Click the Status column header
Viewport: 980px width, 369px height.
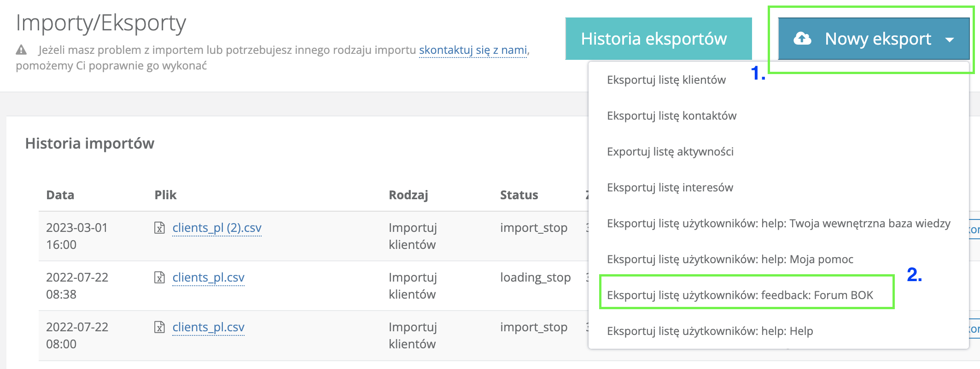pyautogui.click(x=519, y=195)
